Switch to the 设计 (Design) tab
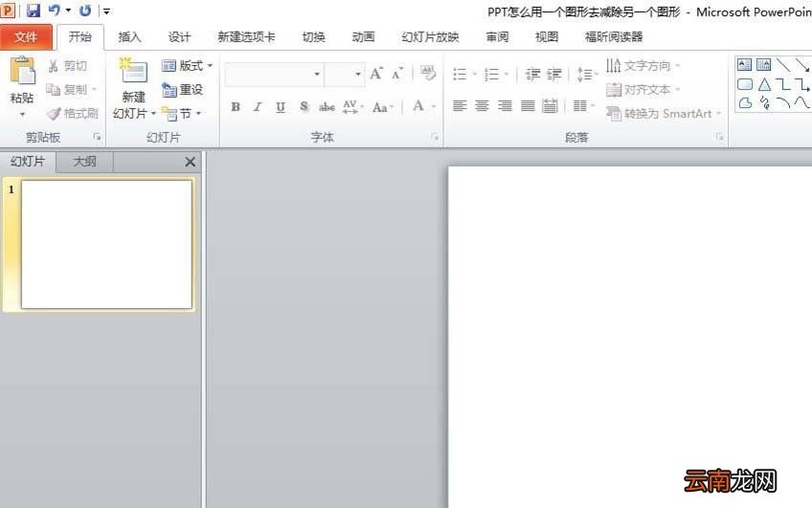812x508 pixels. click(x=179, y=37)
